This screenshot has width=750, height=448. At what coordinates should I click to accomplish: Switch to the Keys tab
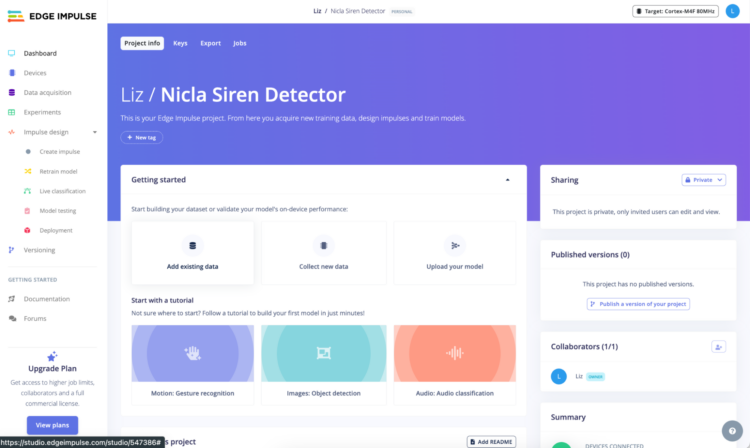[x=180, y=44]
